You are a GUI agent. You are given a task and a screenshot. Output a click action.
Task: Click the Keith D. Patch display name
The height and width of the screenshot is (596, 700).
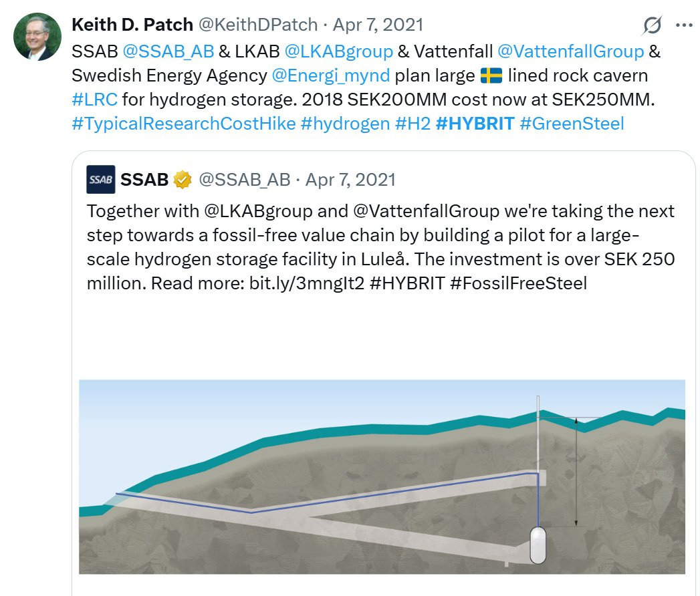point(132,25)
